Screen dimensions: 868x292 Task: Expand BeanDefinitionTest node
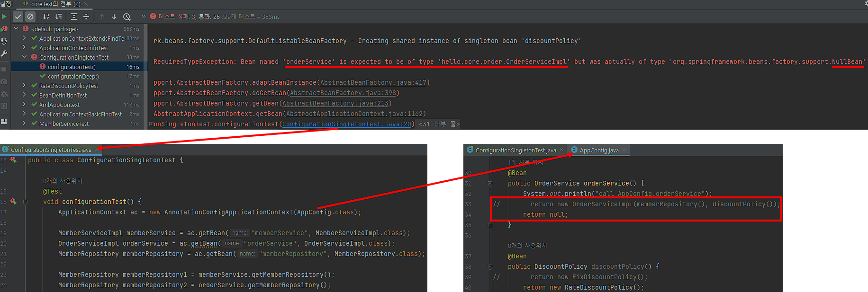tap(24, 95)
